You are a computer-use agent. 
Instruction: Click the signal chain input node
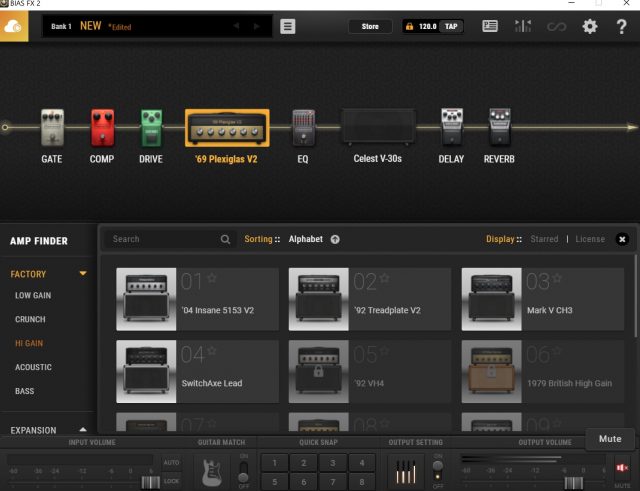coord(5,128)
